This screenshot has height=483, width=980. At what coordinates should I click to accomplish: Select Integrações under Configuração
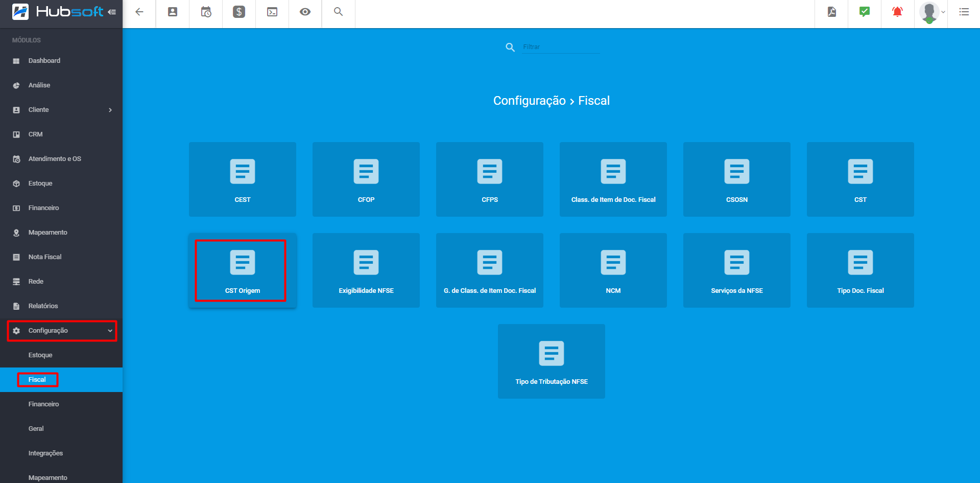[x=61, y=453]
